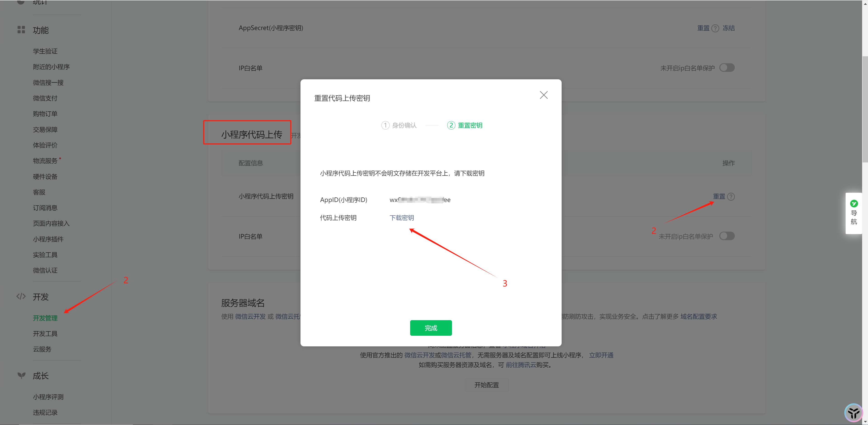This screenshot has width=868, height=425.
Task: Click 域名配置要求 link
Action: click(698, 317)
